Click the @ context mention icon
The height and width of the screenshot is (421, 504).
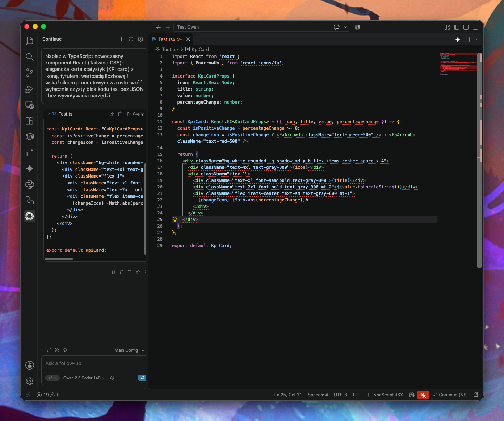[112, 378]
